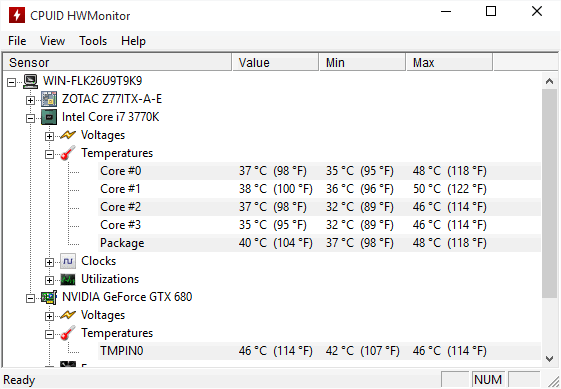Click the CPU Voltages lightning icon

coord(68,135)
